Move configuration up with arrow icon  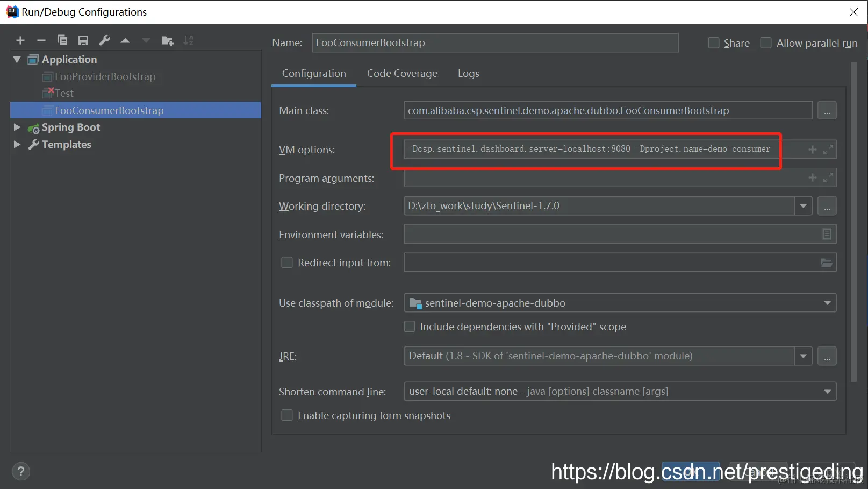click(x=125, y=40)
